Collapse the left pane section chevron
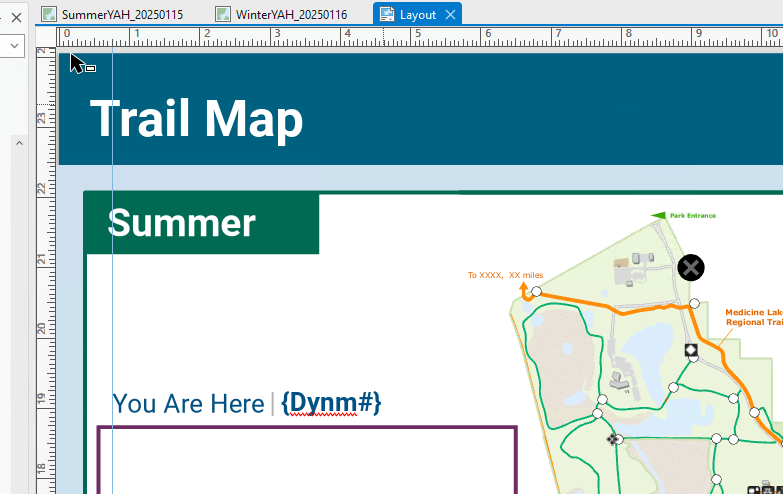The height and width of the screenshot is (494, 783). [19, 143]
